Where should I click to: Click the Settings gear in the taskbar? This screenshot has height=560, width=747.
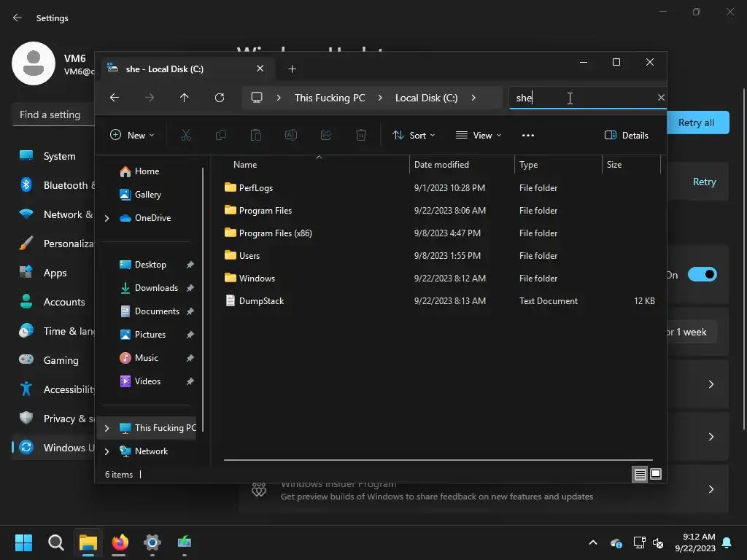point(152,542)
